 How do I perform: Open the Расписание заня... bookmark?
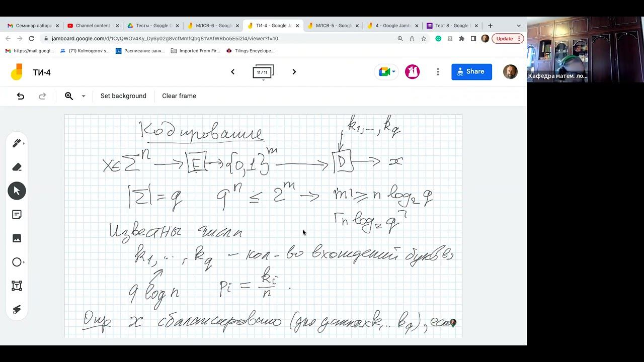point(140,51)
